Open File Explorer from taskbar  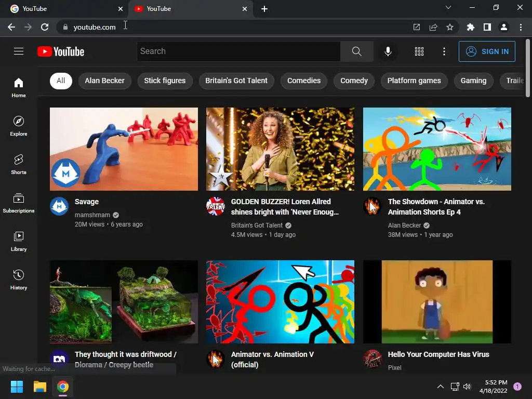tap(39, 387)
